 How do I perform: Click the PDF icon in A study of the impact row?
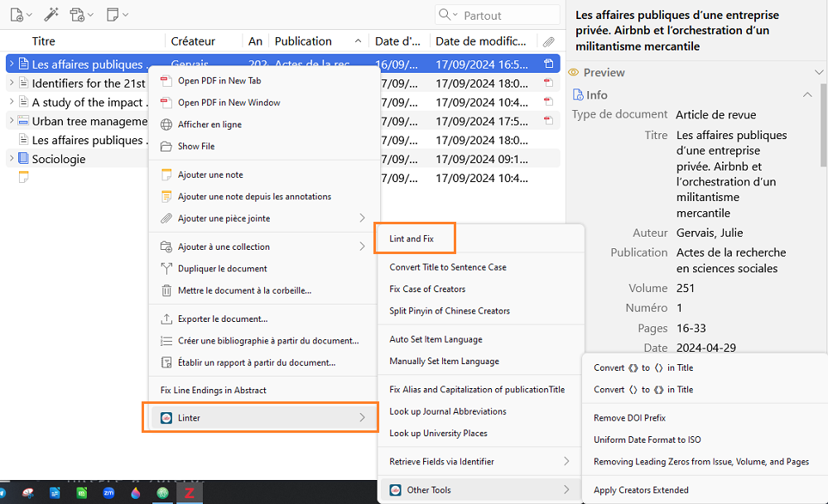pyautogui.click(x=549, y=102)
